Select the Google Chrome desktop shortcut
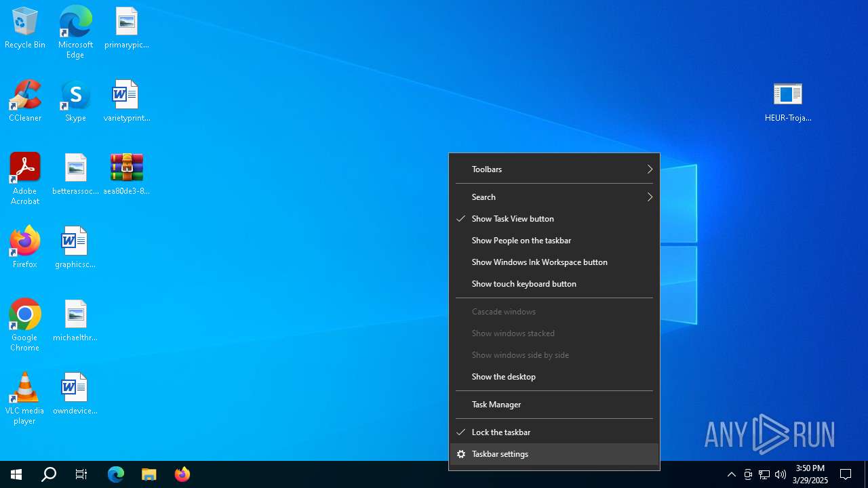868x488 pixels. click(x=25, y=325)
